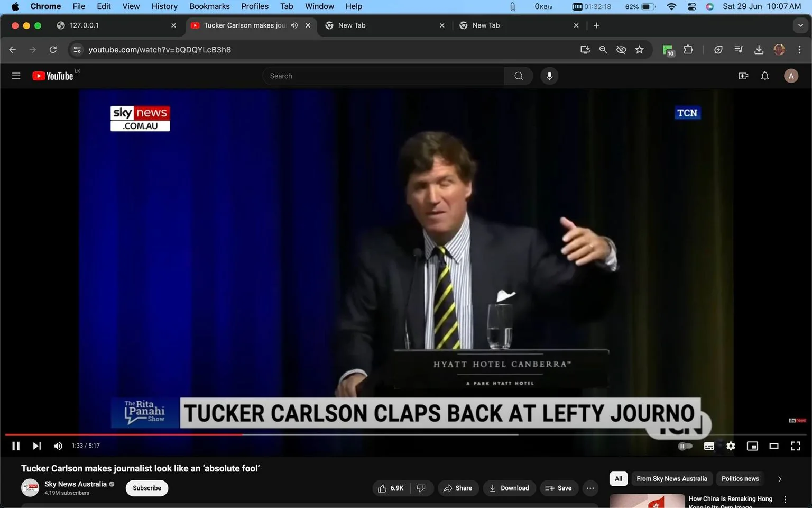
Task: Open the zoom magnifier in address bar
Action: pos(603,49)
